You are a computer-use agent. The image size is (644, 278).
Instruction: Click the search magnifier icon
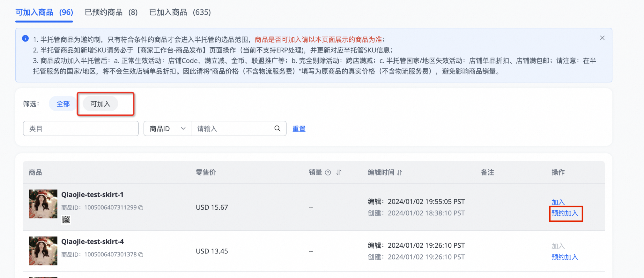pyautogui.click(x=277, y=128)
